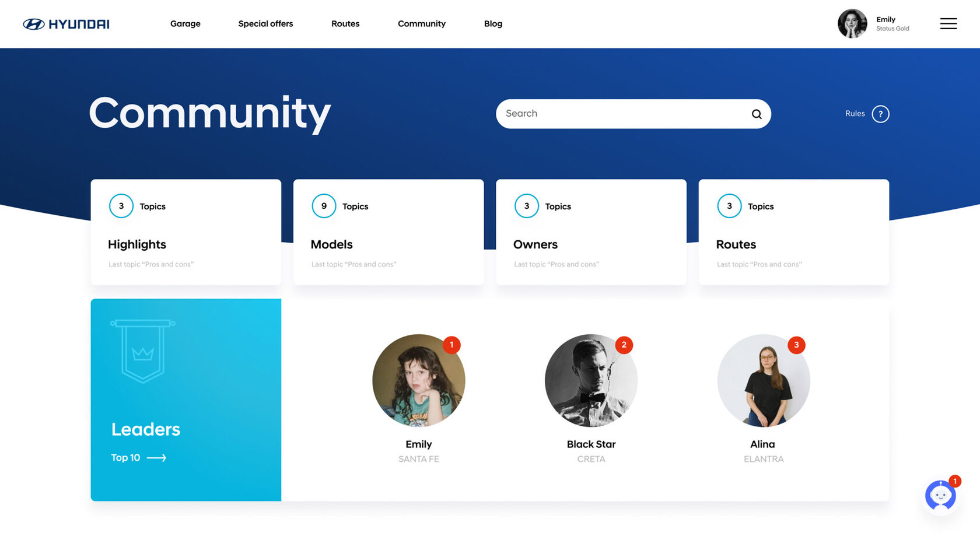Click leader name Black Star
The image size is (980, 550).
pos(591,444)
